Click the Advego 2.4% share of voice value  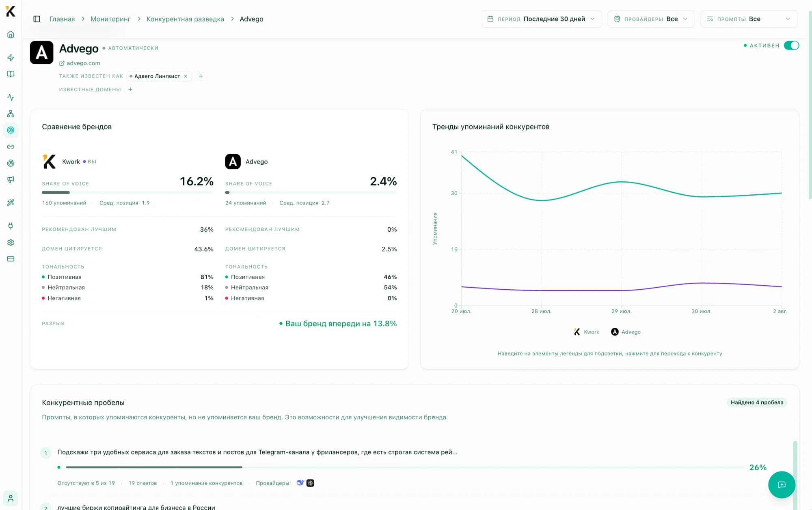pos(383,181)
